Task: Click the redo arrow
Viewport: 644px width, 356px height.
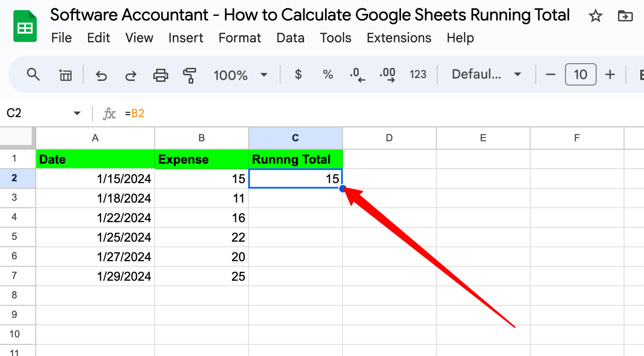Action: pos(131,75)
